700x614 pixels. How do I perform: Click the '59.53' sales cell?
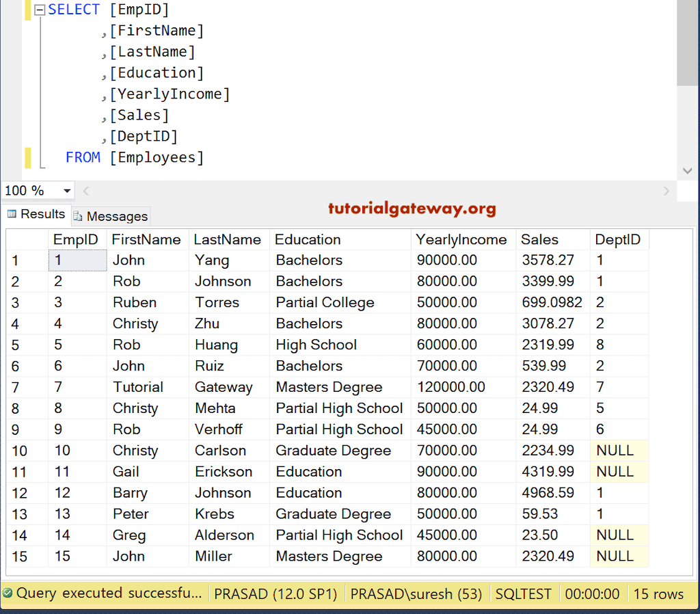click(553, 514)
